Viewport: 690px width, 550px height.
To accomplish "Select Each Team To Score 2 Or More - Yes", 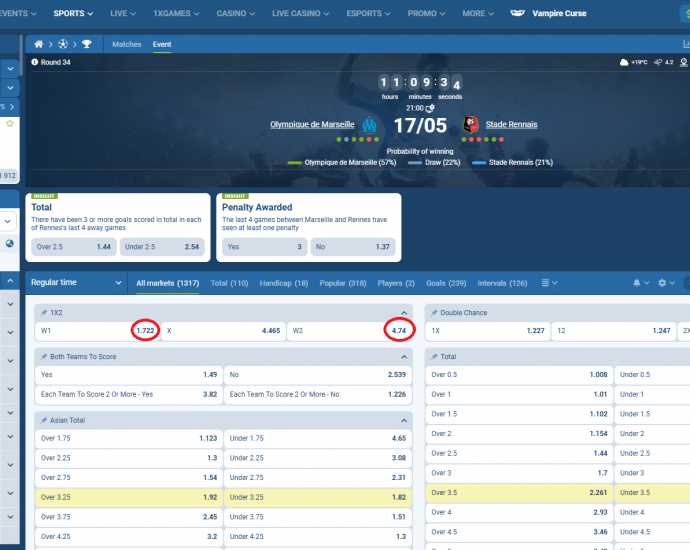I will [x=129, y=395].
